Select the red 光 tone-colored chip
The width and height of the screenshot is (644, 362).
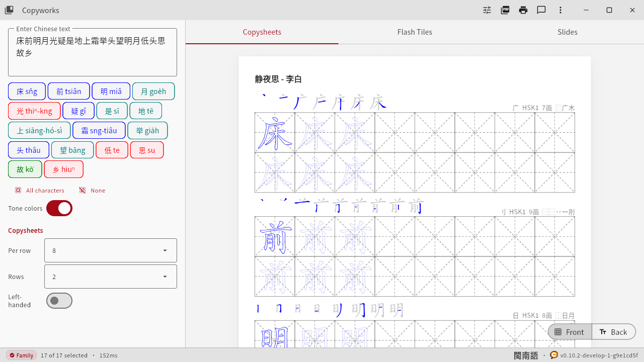coord(34,111)
